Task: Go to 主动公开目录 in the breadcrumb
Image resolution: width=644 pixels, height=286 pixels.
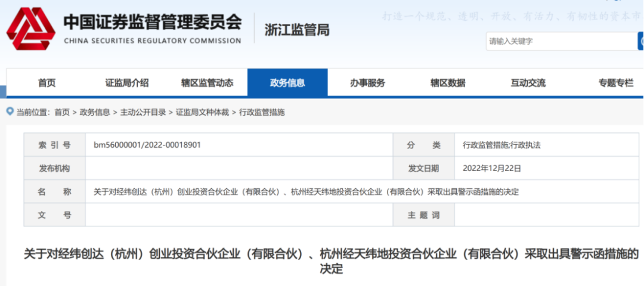Action: [x=143, y=113]
